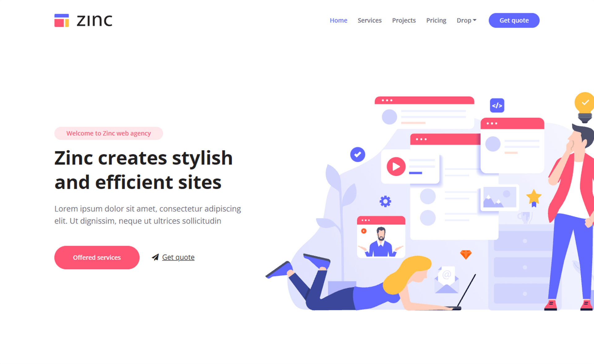
Task: Click the Projects navigation tab
Action: click(403, 20)
